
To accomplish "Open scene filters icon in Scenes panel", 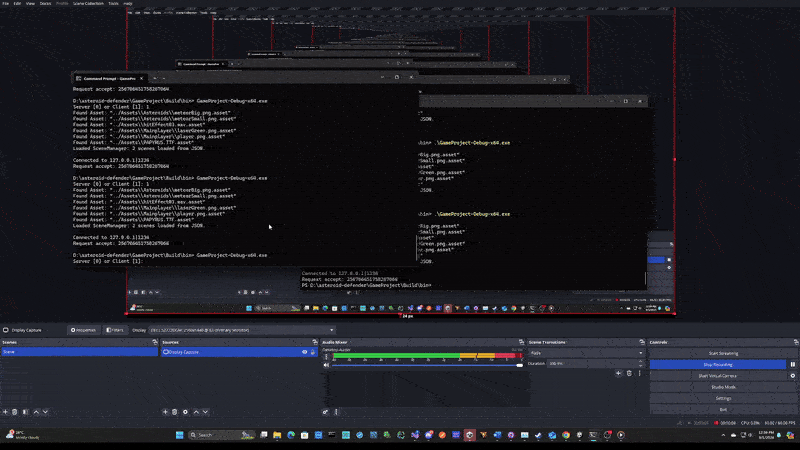I will [25, 412].
